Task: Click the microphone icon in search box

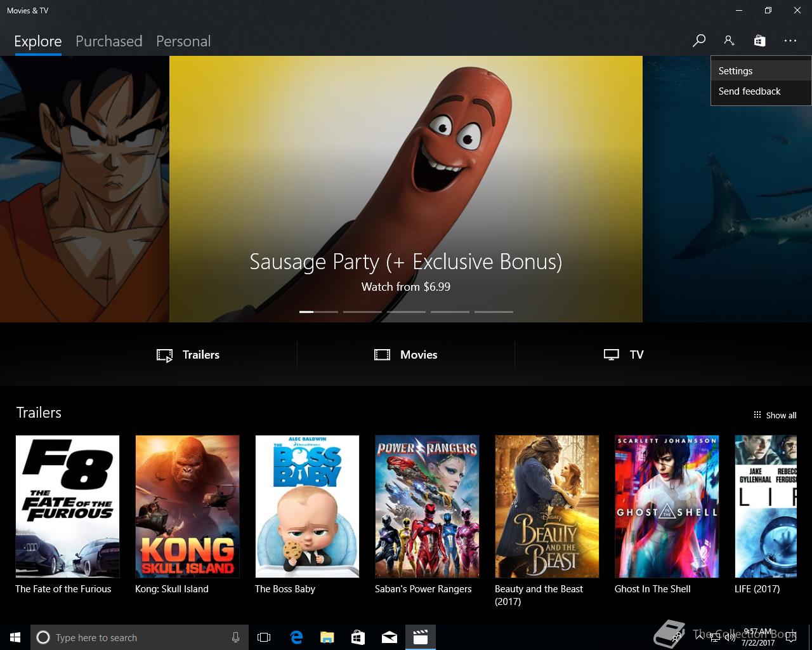Action: tap(235, 637)
